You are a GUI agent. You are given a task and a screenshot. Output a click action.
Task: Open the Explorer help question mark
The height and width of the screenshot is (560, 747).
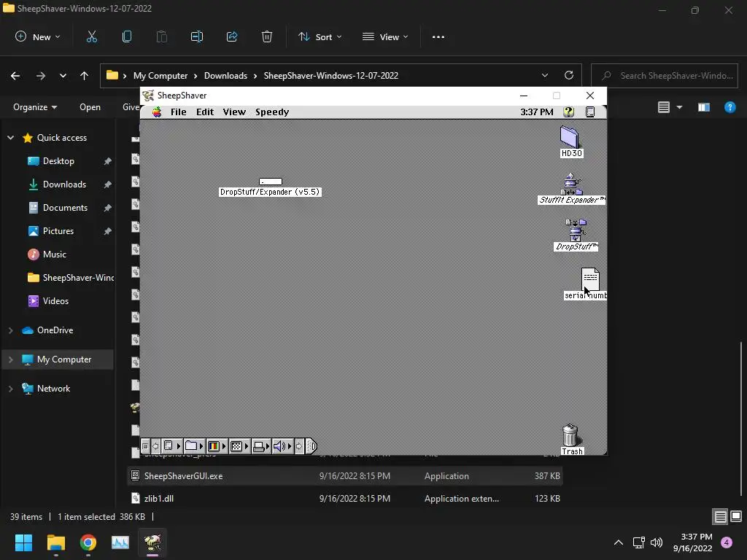[x=729, y=107]
